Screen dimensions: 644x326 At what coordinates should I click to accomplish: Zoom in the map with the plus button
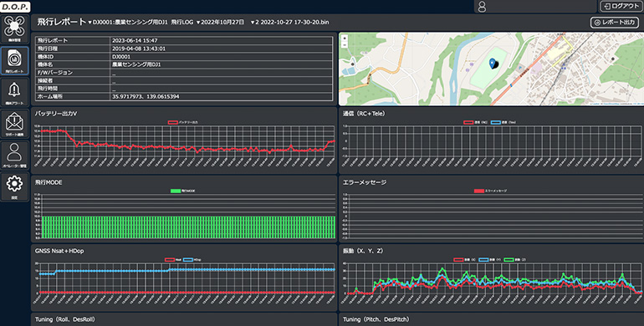345,38
